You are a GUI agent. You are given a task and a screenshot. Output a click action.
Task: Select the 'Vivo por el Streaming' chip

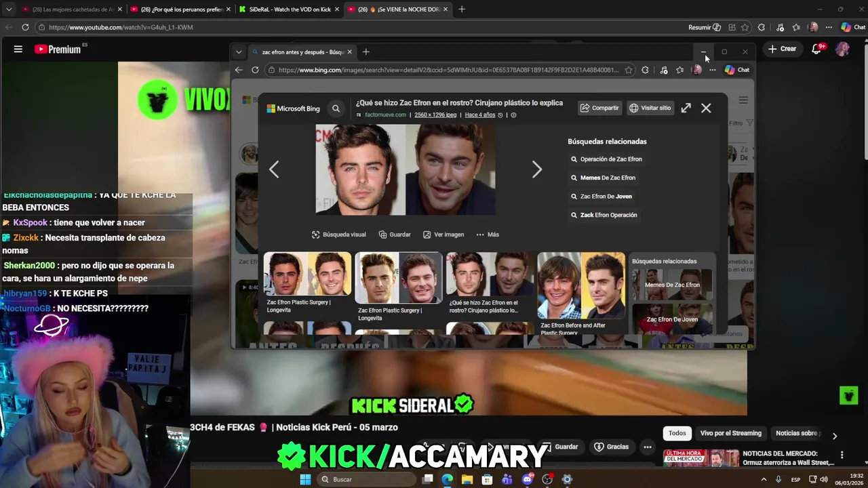(731, 433)
